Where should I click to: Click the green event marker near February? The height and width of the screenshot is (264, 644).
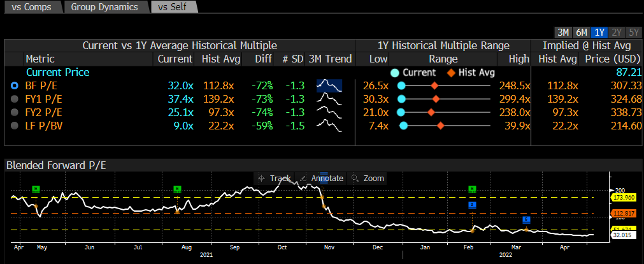click(472, 189)
